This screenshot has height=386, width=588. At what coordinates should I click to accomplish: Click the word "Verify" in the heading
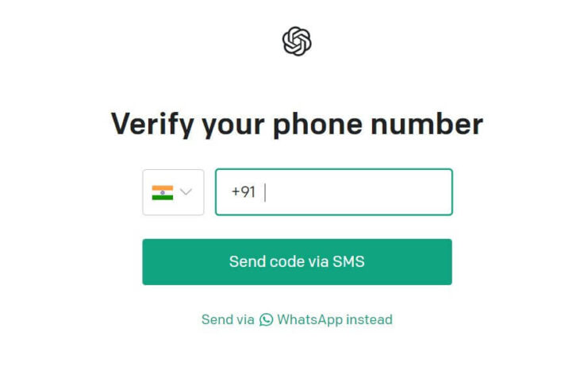(x=152, y=125)
